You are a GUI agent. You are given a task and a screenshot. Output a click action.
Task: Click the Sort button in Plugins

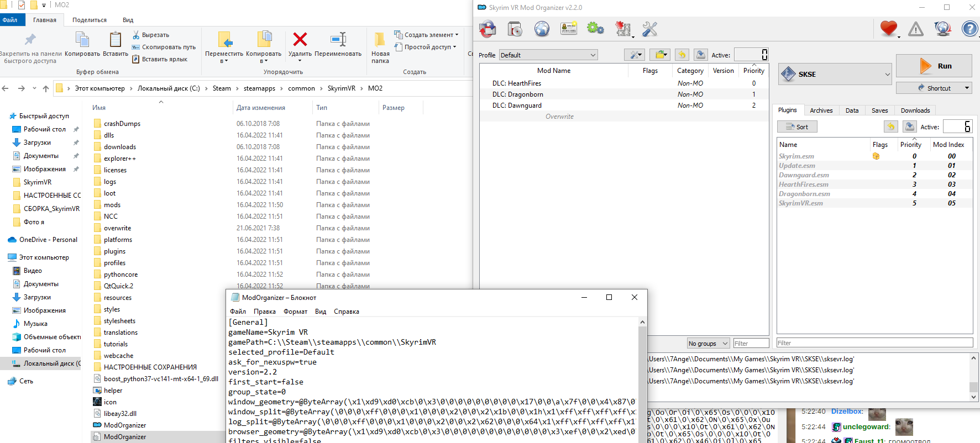point(797,127)
